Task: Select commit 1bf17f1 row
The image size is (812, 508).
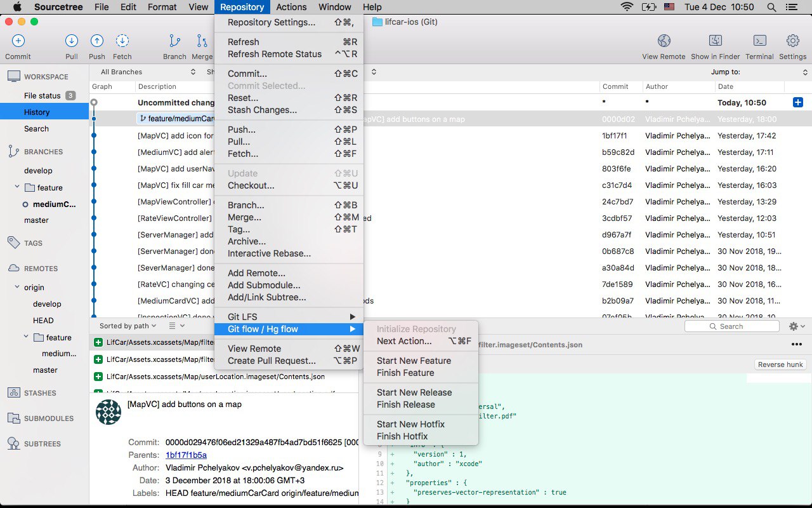Action: pyautogui.click(x=450, y=135)
